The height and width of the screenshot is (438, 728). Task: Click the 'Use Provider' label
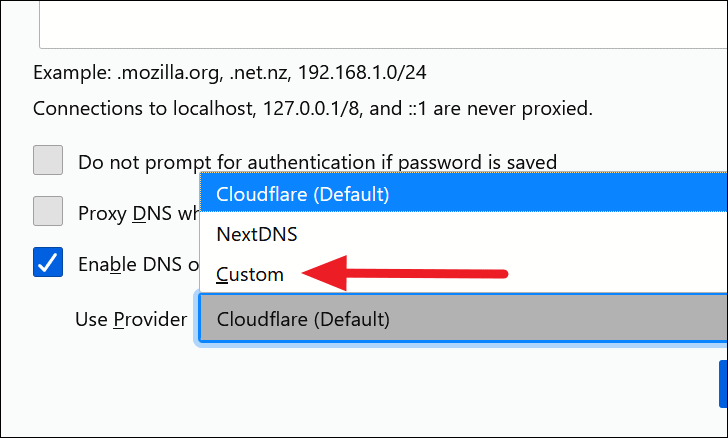[x=131, y=320]
